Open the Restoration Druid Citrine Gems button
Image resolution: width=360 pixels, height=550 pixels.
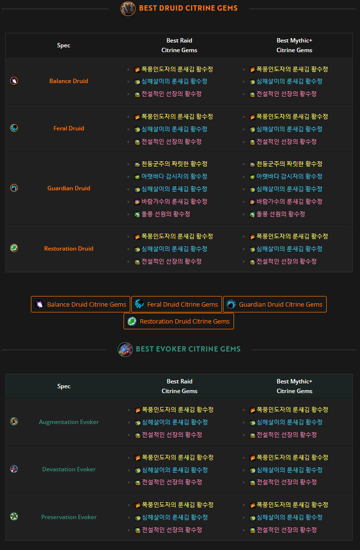[x=179, y=321]
